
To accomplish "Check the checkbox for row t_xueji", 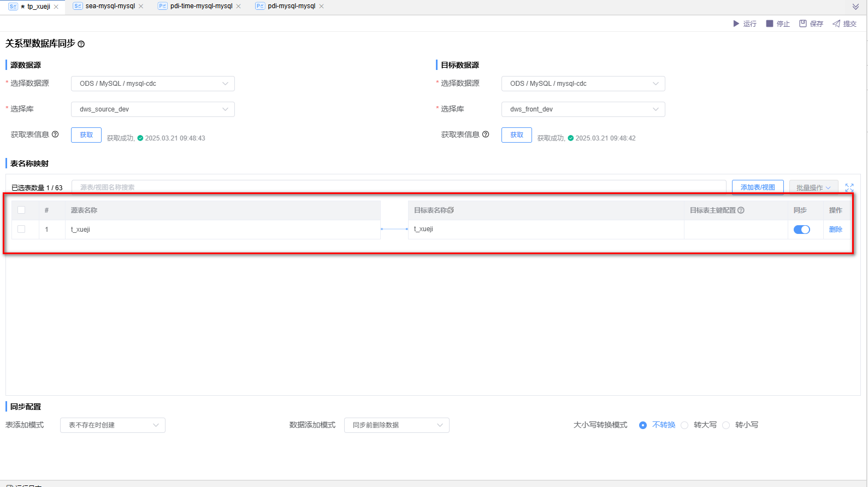I will tap(21, 229).
